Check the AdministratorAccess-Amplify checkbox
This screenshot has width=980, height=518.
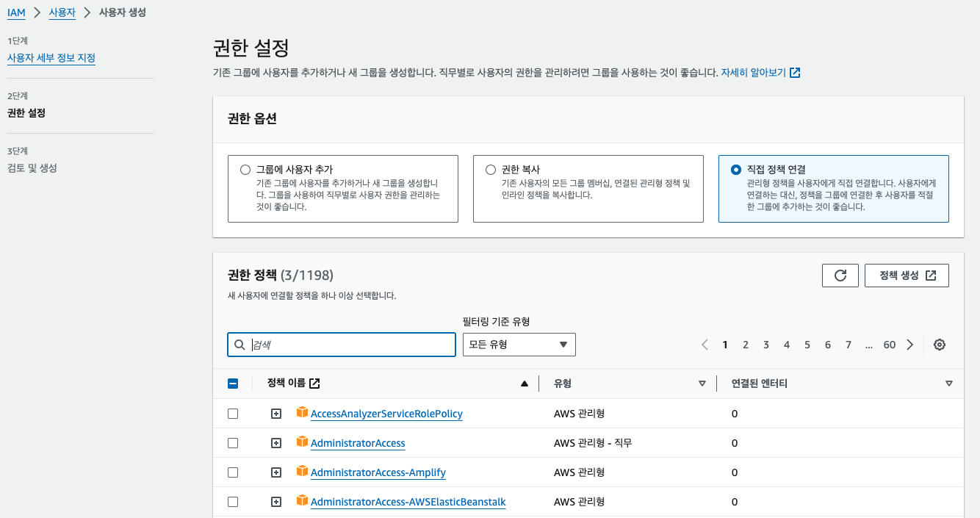[233, 472]
